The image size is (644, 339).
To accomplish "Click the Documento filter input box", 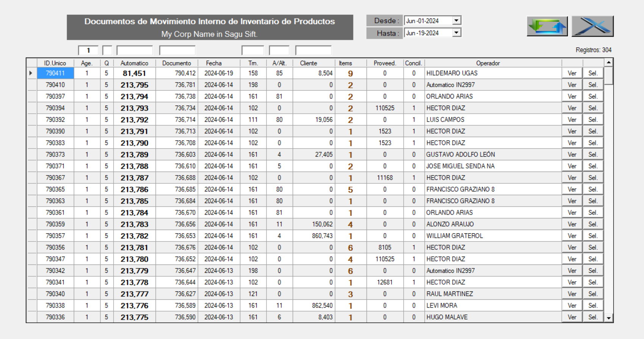I will click(x=177, y=50).
